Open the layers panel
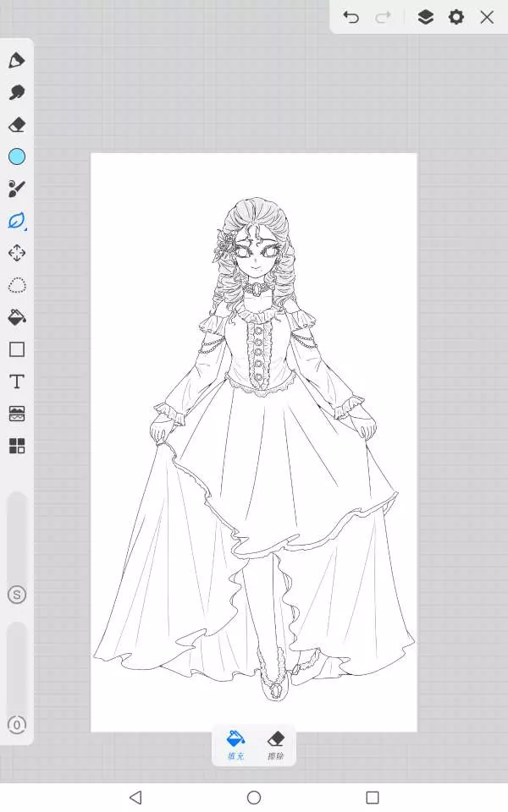The width and height of the screenshot is (508, 812). pyautogui.click(x=425, y=17)
